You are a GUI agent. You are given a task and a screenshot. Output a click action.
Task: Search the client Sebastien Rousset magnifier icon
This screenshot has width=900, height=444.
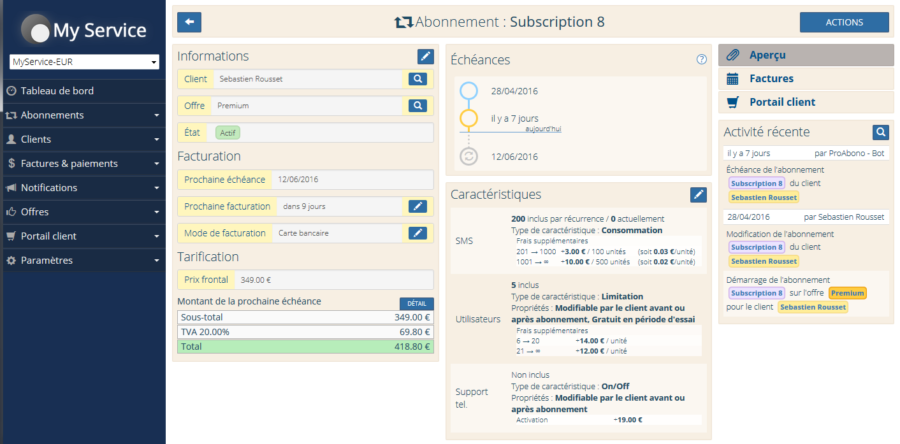pos(417,79)
